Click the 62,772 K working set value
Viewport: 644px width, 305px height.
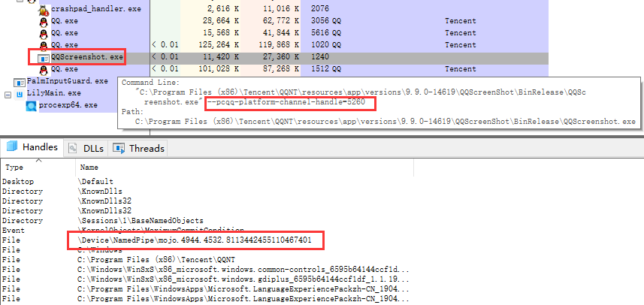pos(281,21)
